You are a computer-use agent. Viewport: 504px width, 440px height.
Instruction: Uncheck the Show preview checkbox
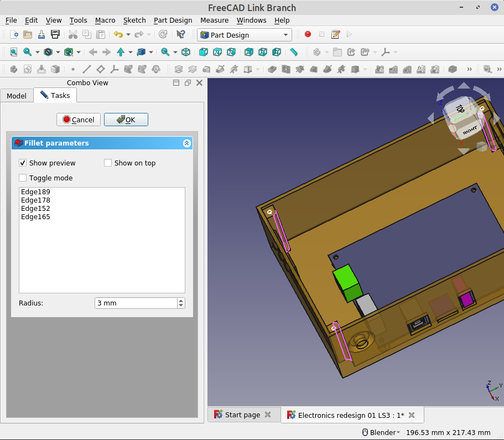(x=23, y=163)
